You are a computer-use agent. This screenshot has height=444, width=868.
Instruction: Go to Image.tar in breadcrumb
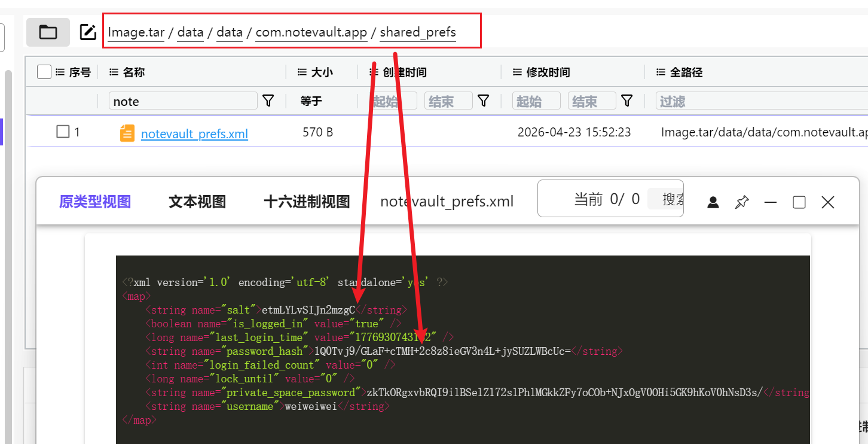[136, 32]
